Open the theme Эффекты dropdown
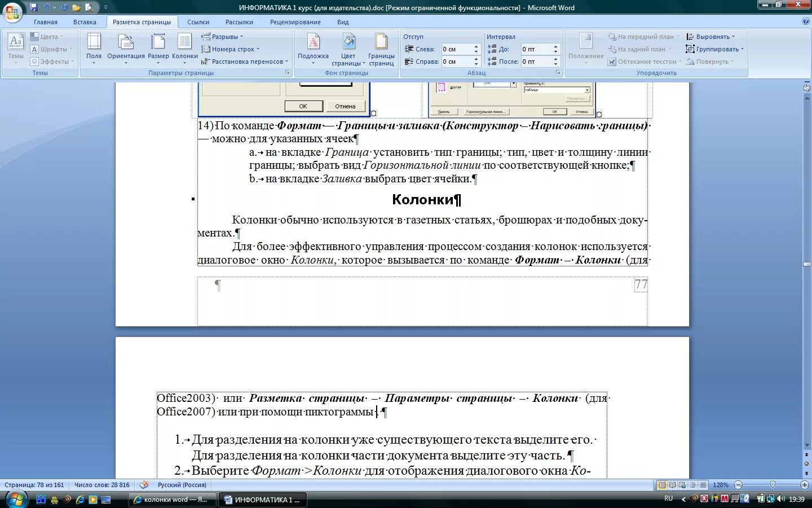 point(51,62)
